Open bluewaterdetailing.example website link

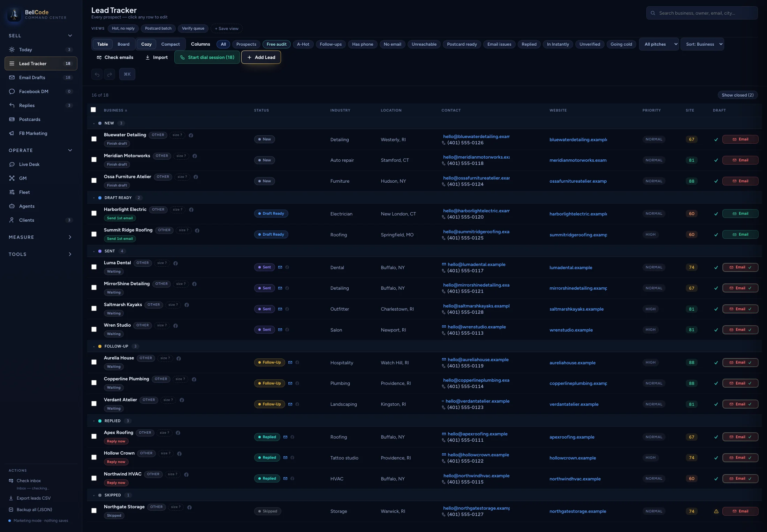click(x=578, y=139)
